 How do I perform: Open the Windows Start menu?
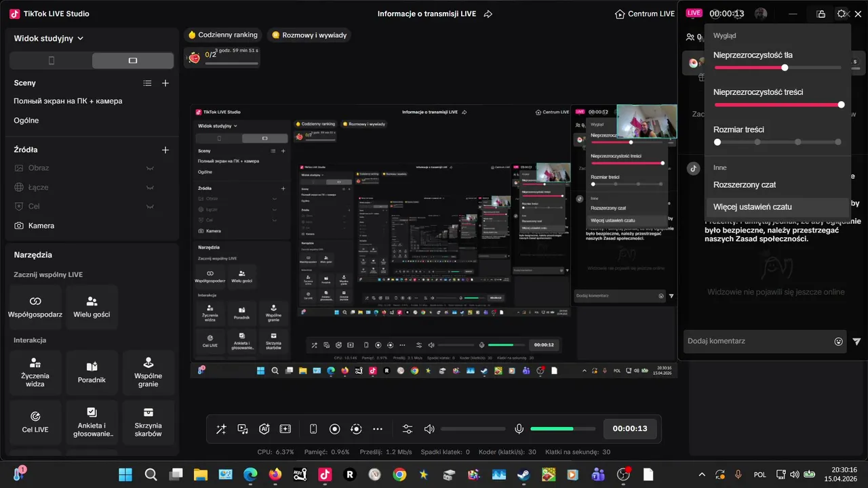[125, 474]
